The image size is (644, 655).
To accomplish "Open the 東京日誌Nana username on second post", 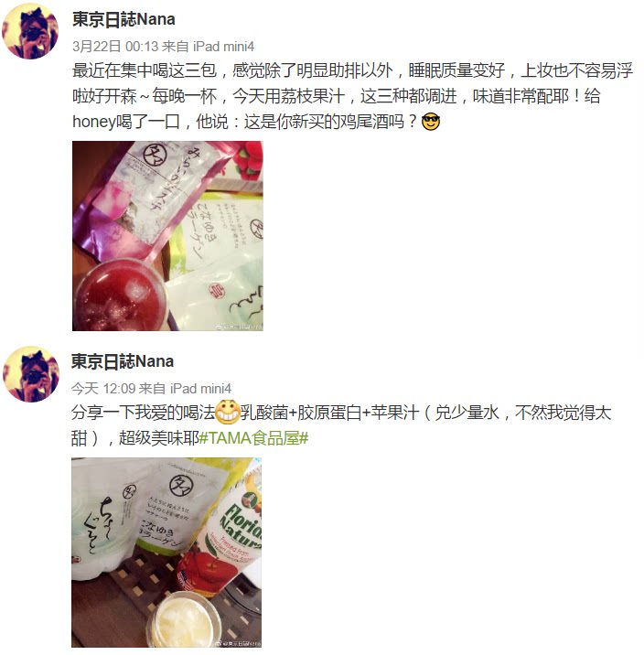I will coord(123,361).
